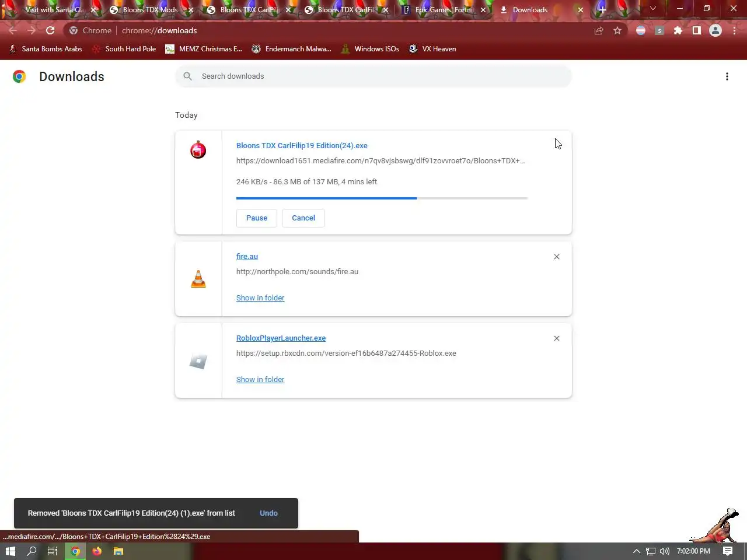Screen dimensions: 747x560
Task: Close the Epic Games Fortnite tab
Action: coord(483,10)
